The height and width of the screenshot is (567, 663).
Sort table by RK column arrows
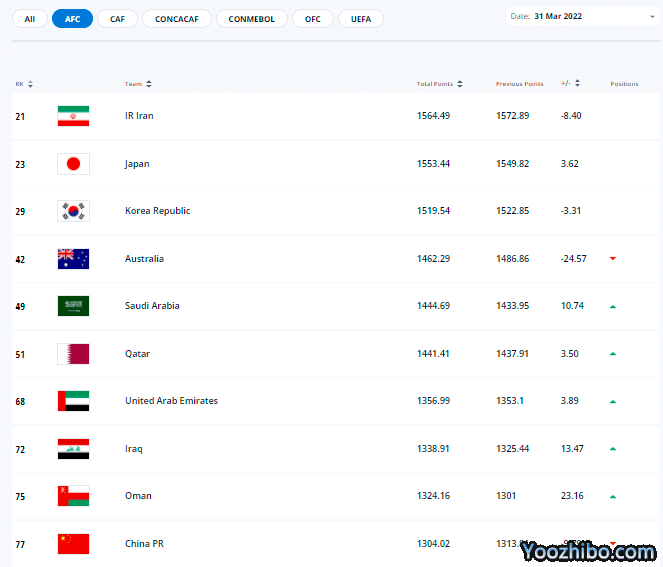[30, 84]
